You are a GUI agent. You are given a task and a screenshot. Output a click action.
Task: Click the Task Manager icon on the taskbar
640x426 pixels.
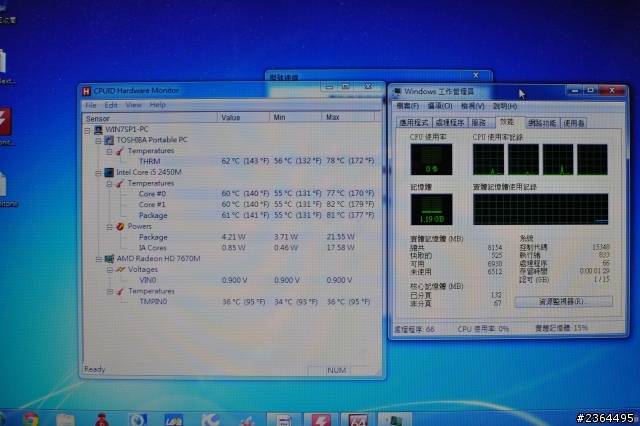point(395,420)
